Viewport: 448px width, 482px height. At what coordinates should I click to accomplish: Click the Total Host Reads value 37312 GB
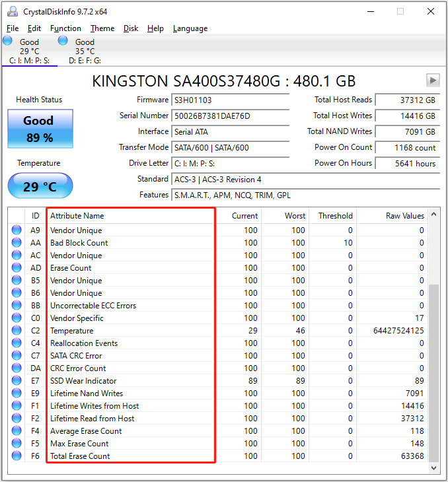pos(408,100)
